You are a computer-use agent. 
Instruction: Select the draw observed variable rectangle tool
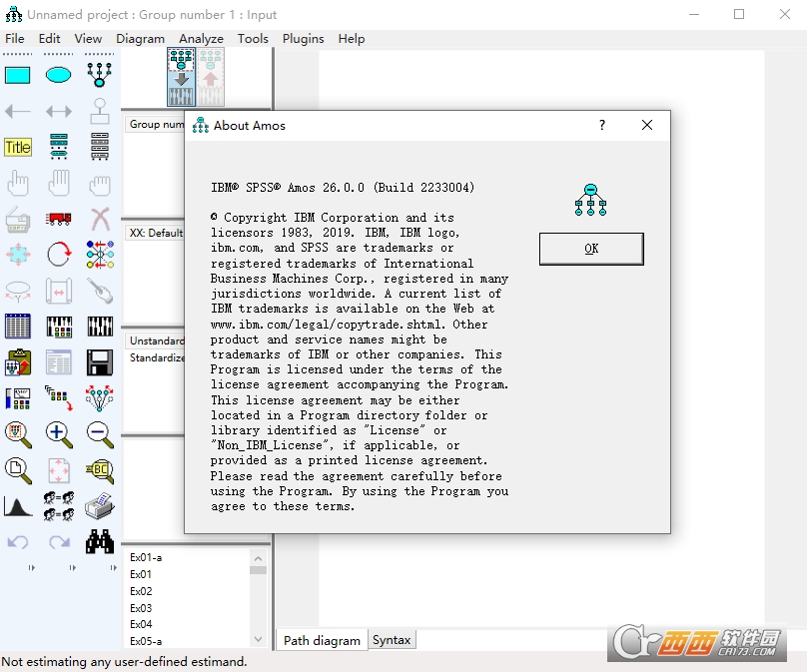18,75
